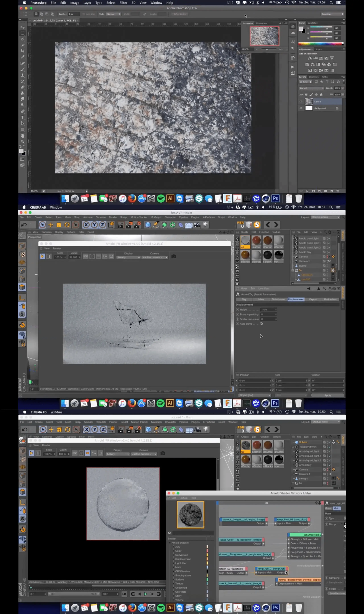Image resolution: width=364 pixels, height=614 pixels.
Task: Toggle Quick Mask mode in Photoshop toolbar
Action: click(22, 159)
